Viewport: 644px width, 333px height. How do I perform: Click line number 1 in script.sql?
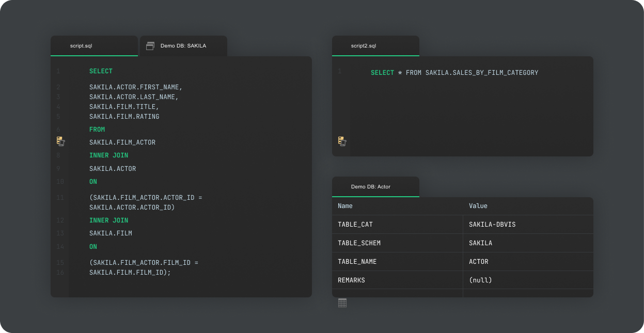click(x=57, y=71)
